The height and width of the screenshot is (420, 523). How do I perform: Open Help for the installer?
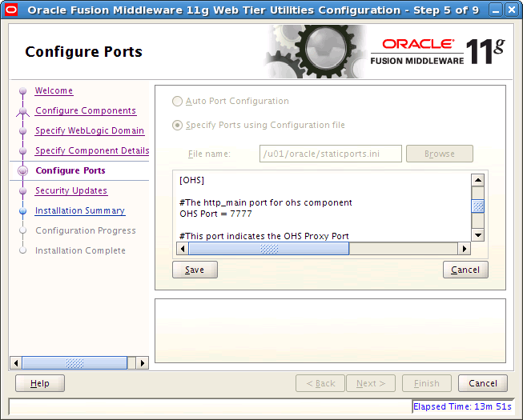tap(40, 383)
